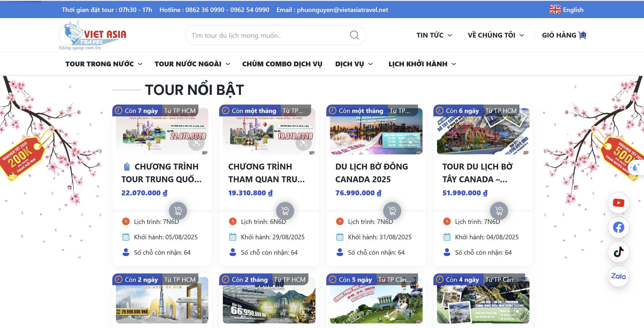Expand the TOUR NƯỚC NGOÀI menu
The width and height of the screenshot is (644, 328).
tap(192, 64)
